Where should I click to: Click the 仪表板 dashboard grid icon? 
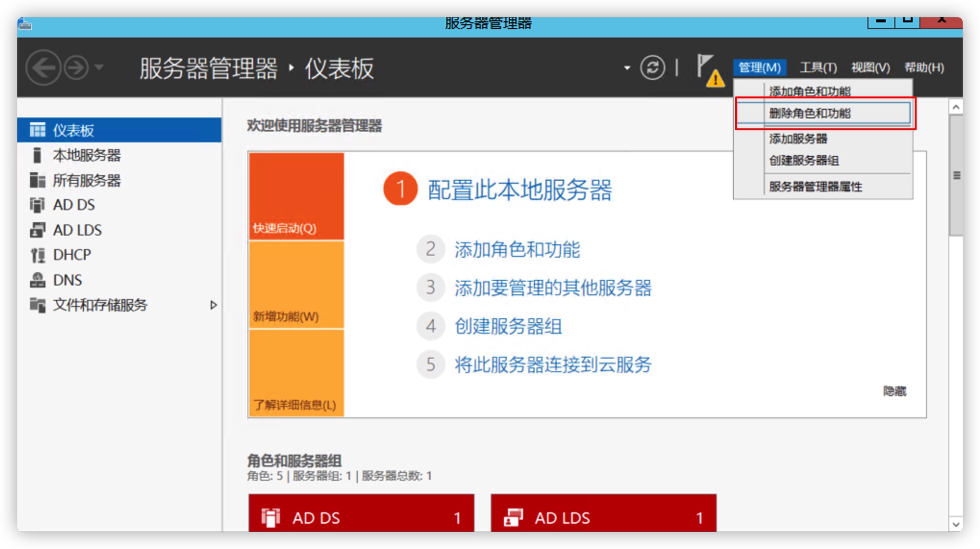38,130
